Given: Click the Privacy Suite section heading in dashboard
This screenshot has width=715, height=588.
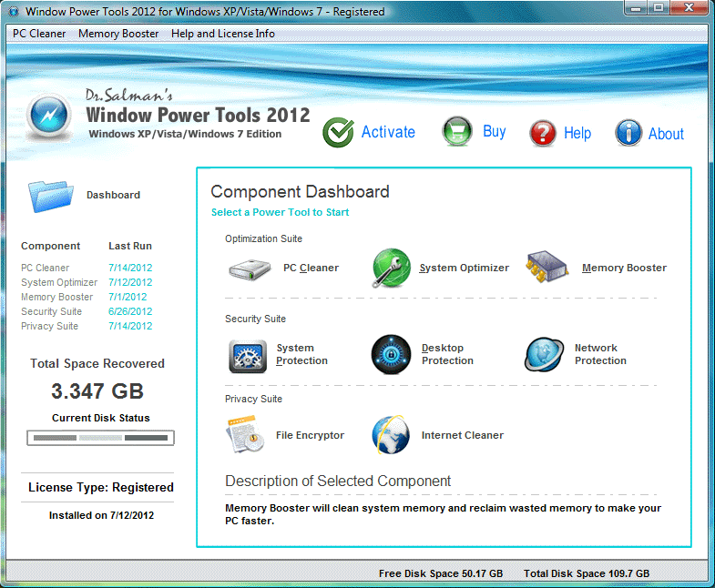Looking at the screenshot, I should pos(253,400).
